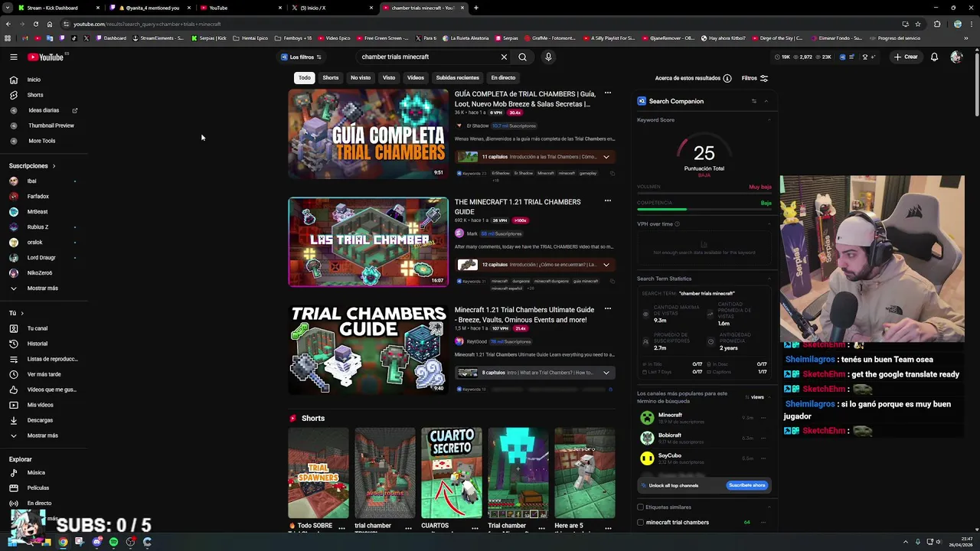Open the YouTube guide hamburger menu
Image resolution: width=980 pixels, height=551 pixels.
[13, 57]
